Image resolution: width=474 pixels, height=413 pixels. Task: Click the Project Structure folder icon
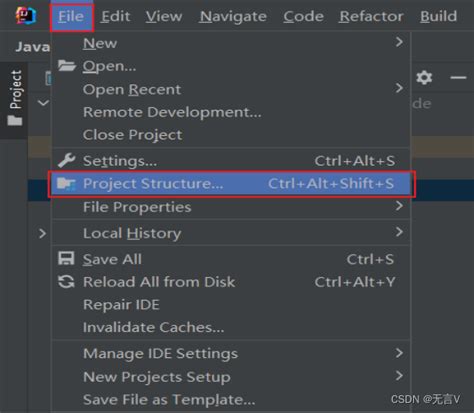(x=66, y=184)
